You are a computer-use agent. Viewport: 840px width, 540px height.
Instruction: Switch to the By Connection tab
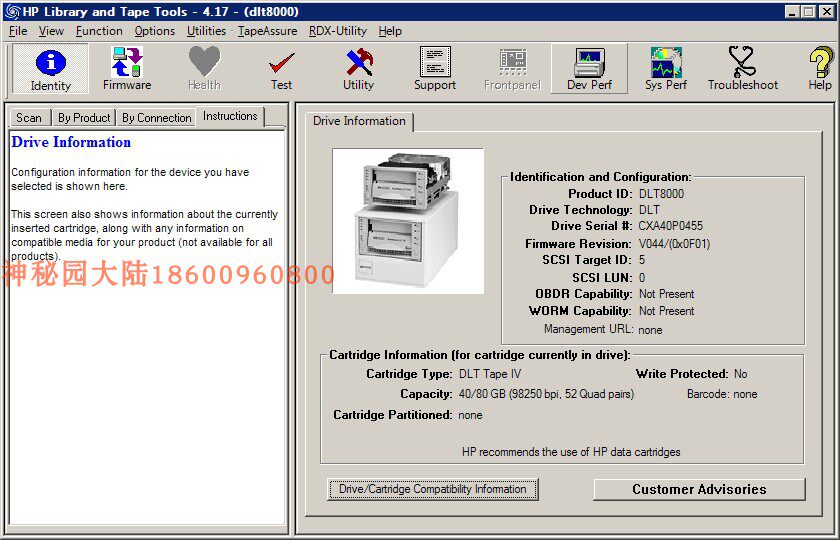(x=156, y=118)
